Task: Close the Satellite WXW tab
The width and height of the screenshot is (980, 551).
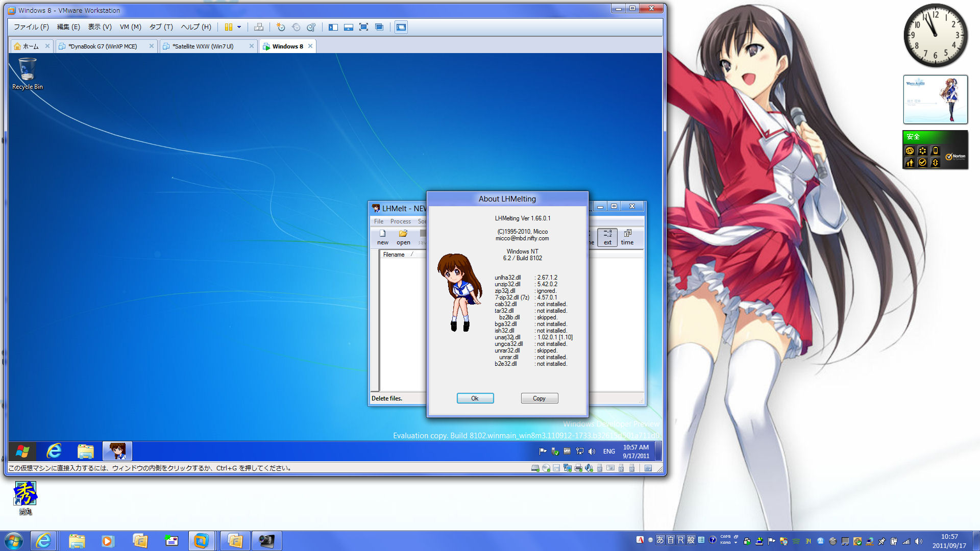Action: pos(252,46)
